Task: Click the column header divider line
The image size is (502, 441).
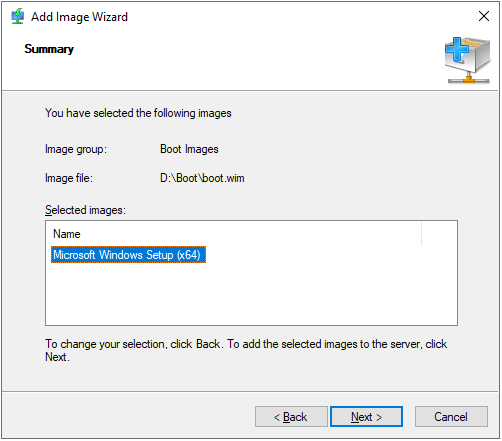Action: (x=422, y=234)
